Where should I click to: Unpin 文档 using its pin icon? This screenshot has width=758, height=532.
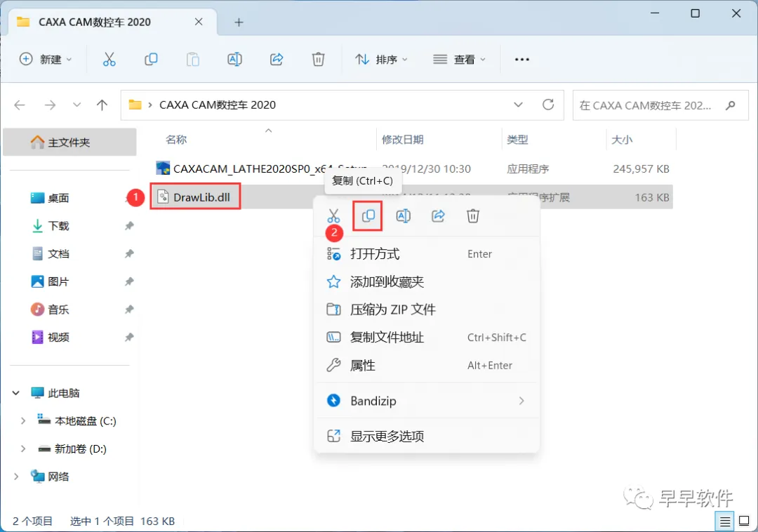129,253
